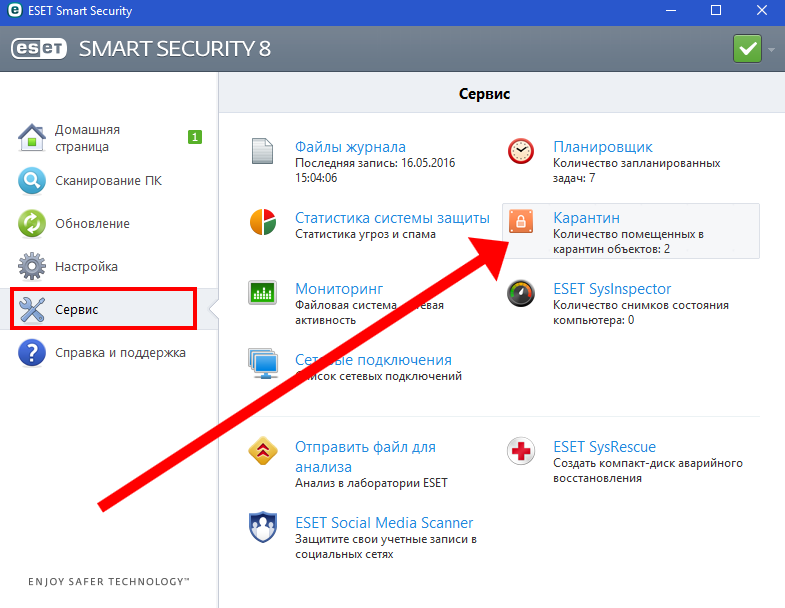Click the ESET SysRescue red cross icon

pyautogui.click(x=521, y=452)
